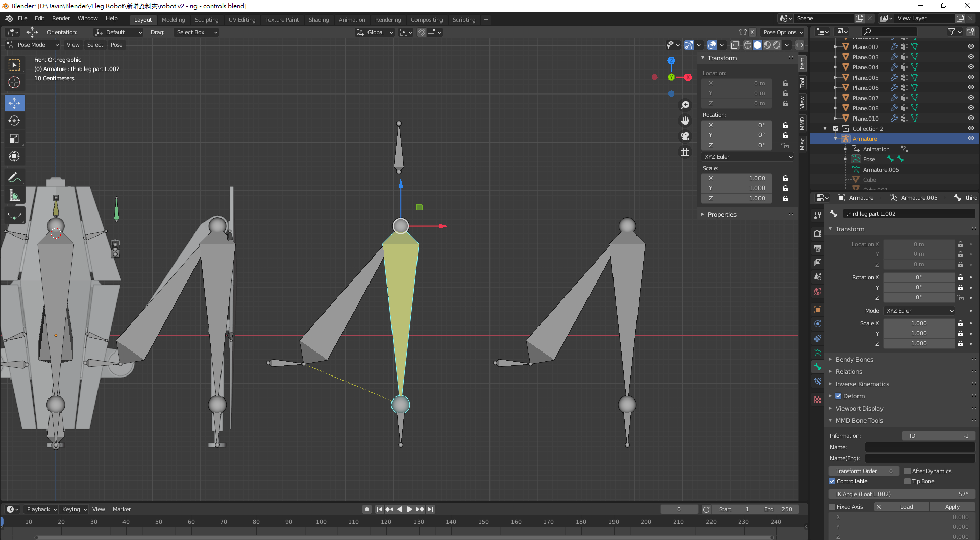The height and width of the screenshot is (540, 980).
Task: Click the End frame 250 field
Action: [x=778, y=509]
